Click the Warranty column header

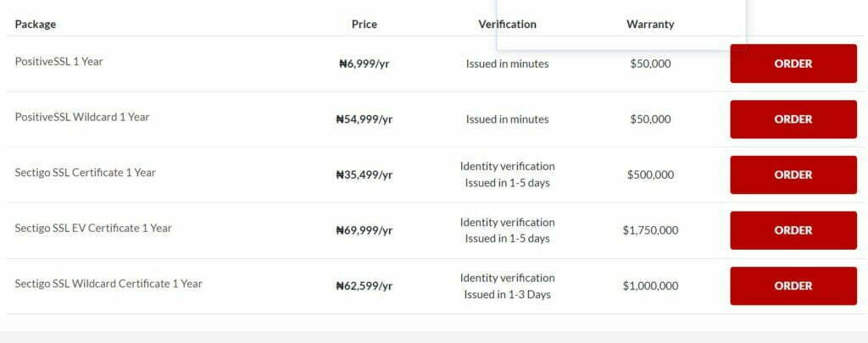coord(650,25)
